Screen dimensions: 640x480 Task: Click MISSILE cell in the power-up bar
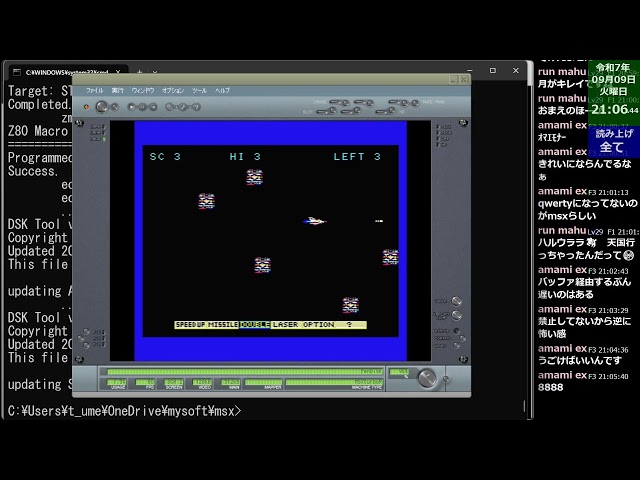point(223,325)
